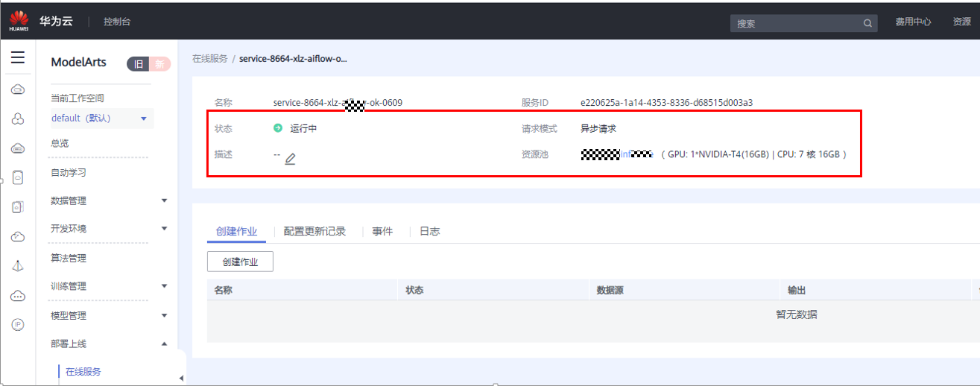Click the Huawei logo
Viewport: 980px width, 386px height.
click(19, 21)
